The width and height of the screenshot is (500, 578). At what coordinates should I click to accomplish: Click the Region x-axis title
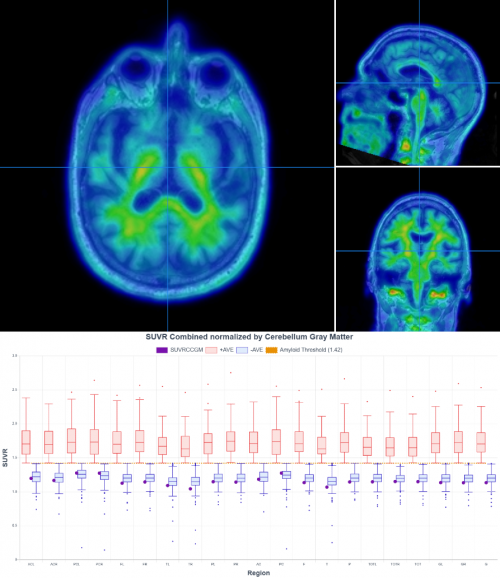(258, 573)
